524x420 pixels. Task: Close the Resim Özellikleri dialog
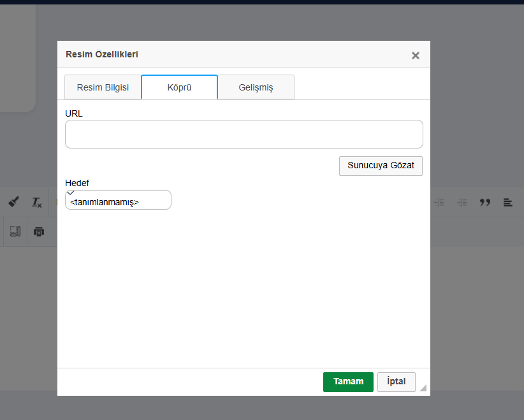(x=416, y=55)
